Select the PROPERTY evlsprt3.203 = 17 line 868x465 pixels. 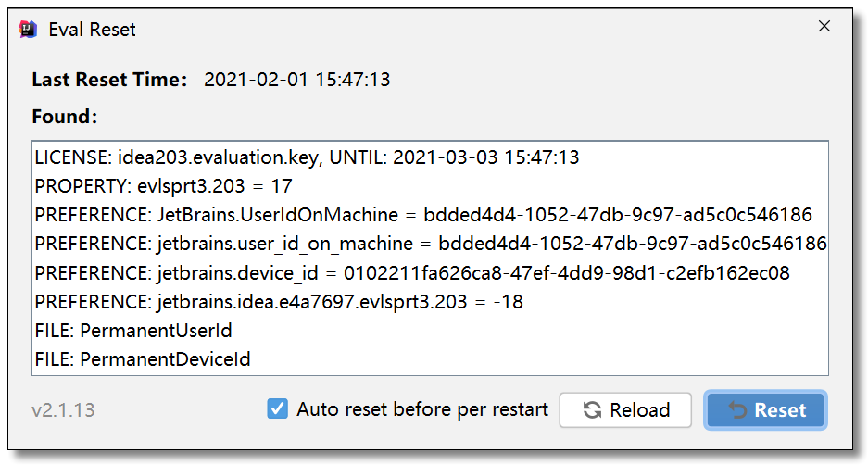(164, 186)
